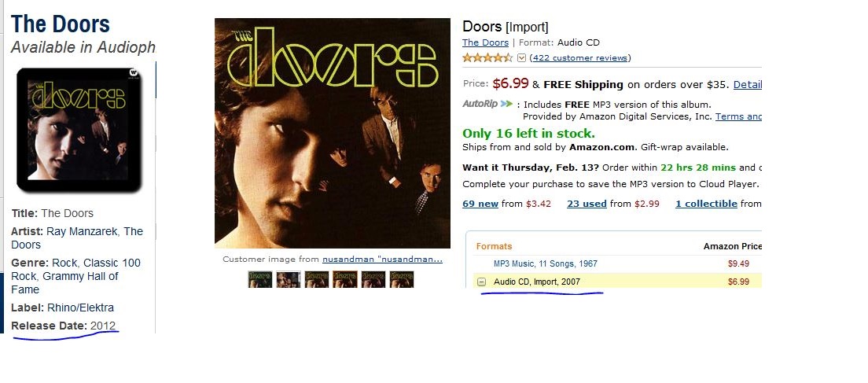Click The Doors artist link under title
The width and height of the screenshot is (868, 383).
pos(485,42)
